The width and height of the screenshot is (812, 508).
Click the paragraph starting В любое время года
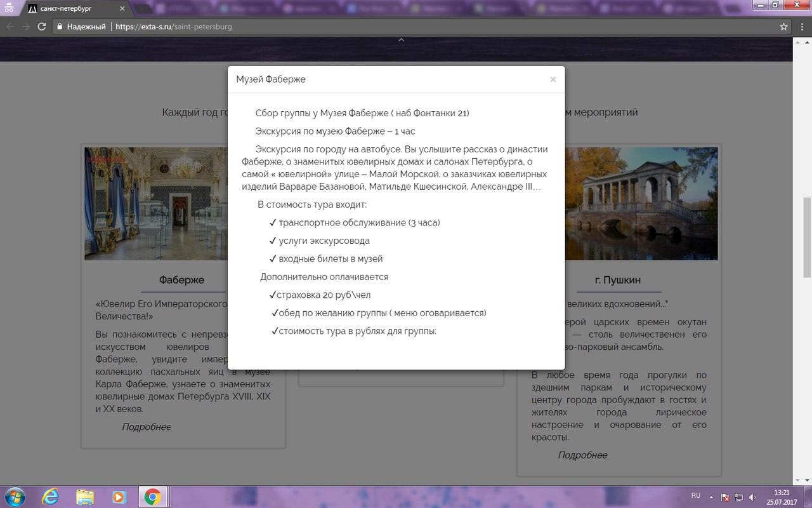tap(619, 406)
